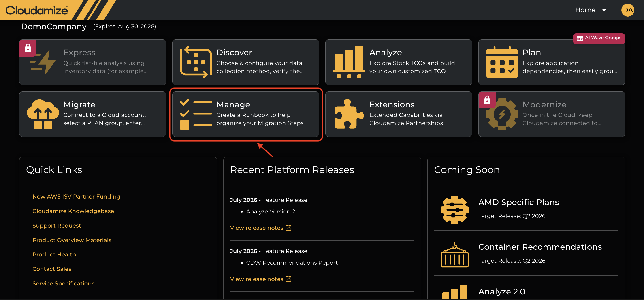Screen dimensions: 644x300
Task: Click the Discover data flow icon
Action: (x=196, y=62)
